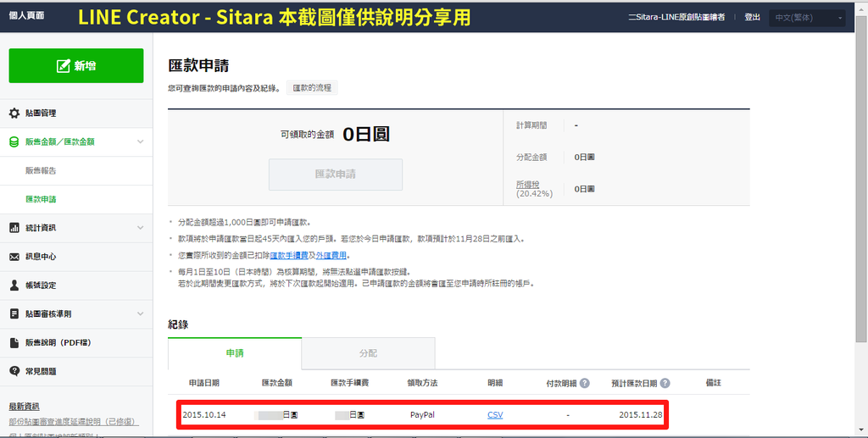This screenshot has height=438, width=868.
Task: Collapse the 販售金額／匯款金額 chevron
Action: 140,142
